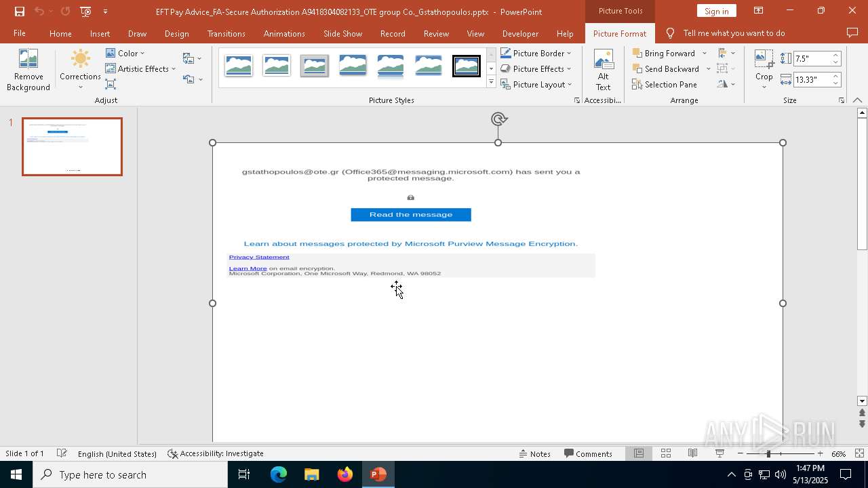Click the Remove Background tool

[28, 70]
